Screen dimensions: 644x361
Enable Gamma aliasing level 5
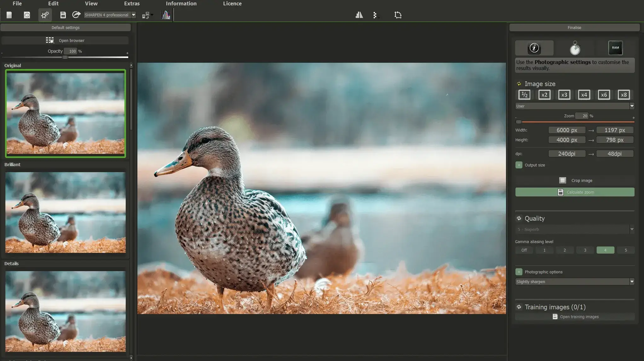[626, 250]
